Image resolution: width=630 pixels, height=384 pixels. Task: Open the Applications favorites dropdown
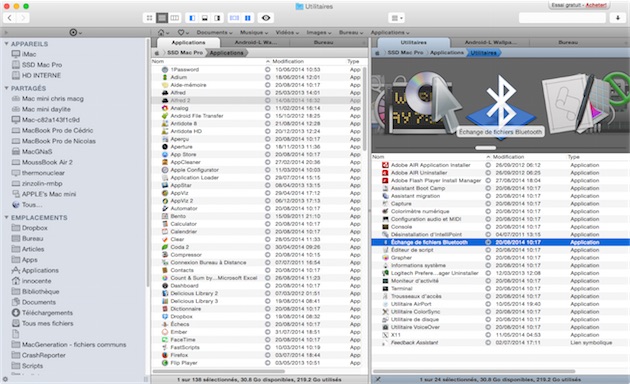click(390, 33)
